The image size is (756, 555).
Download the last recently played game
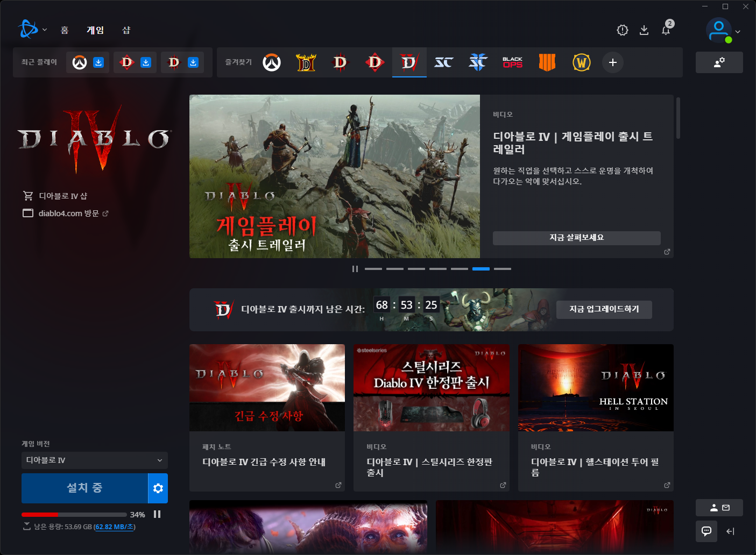tap(193, 62)
